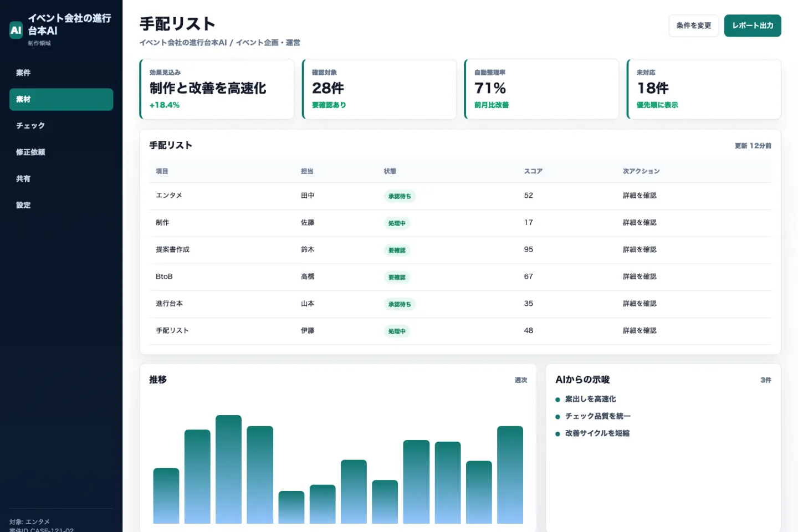Click the AI logo icon in sidebar
This screenshot has width=798, height=532.
(x=16, y=30)
